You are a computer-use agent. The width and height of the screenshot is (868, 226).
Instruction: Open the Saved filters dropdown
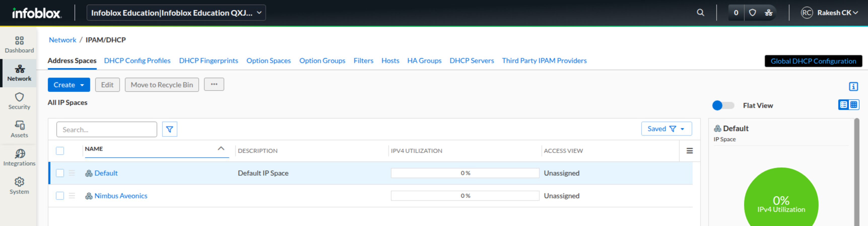pyautogui.click(x=666, y=129)
